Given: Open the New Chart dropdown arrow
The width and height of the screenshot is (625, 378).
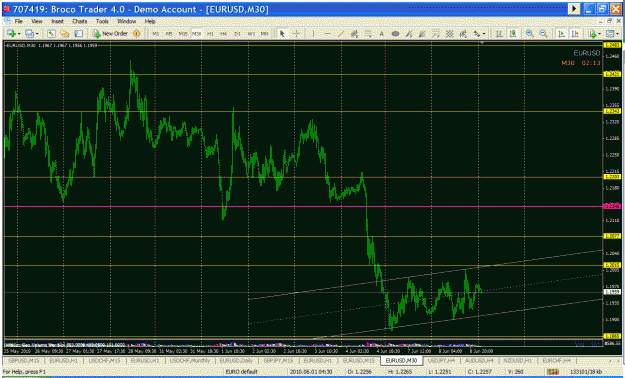Looking at the screenshot, I should coord(18,34).
